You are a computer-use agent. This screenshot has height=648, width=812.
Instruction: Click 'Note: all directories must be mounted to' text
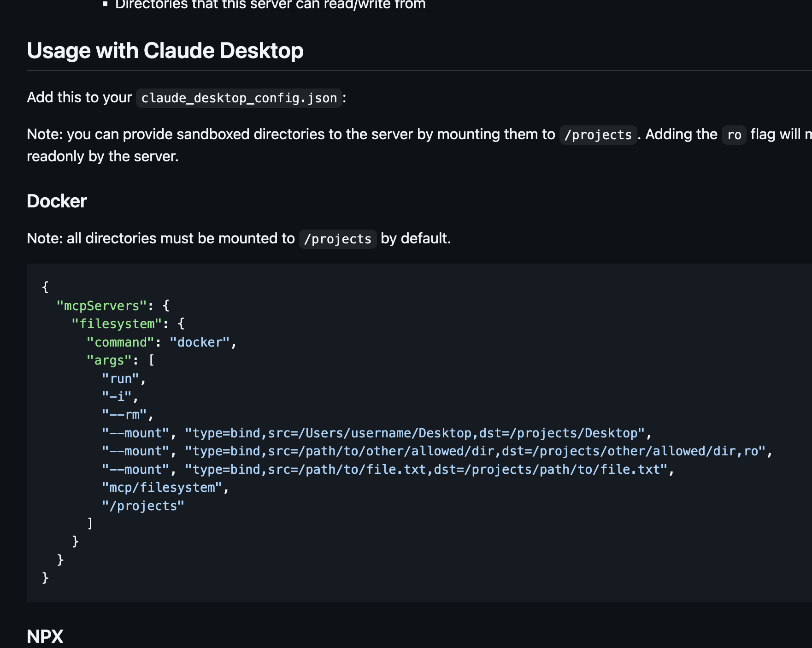pos(161,239)
